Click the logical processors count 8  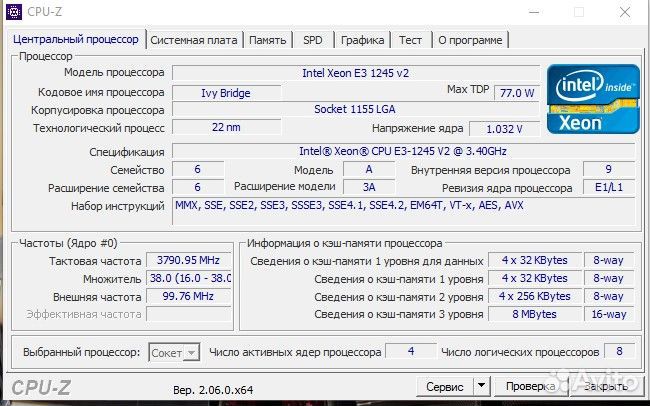619,351
